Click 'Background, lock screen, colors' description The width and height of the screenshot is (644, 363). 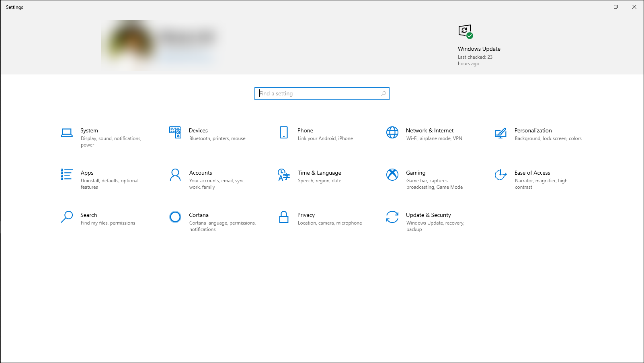point(548,138)
